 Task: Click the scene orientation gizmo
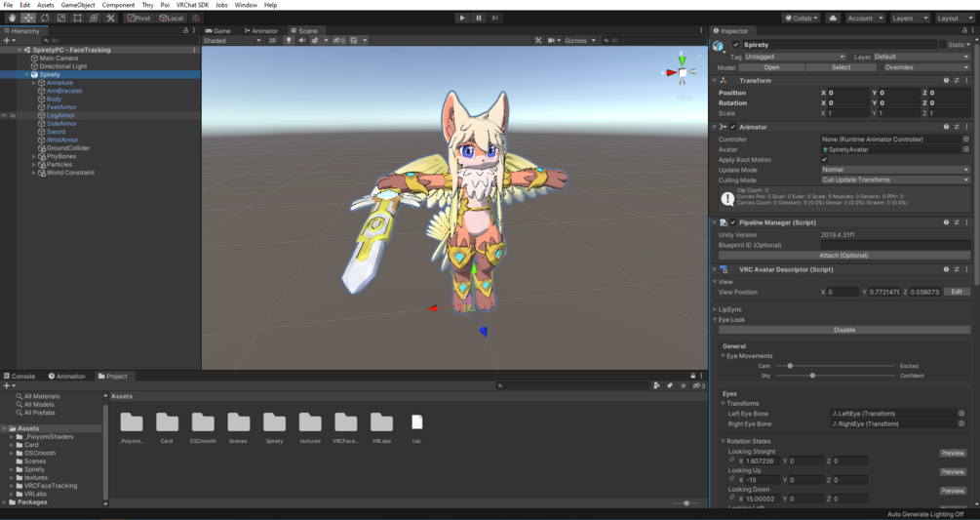coord(682,72)
